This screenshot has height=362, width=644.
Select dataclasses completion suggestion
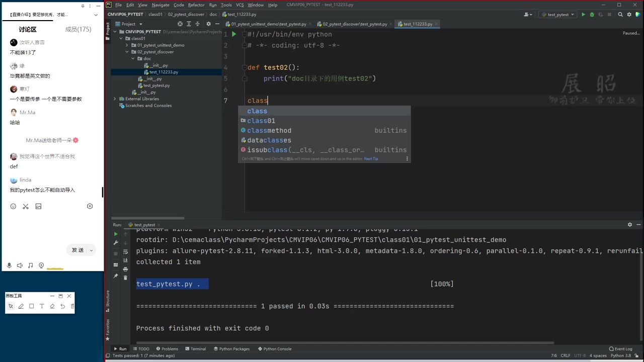[x=324, y=140]
